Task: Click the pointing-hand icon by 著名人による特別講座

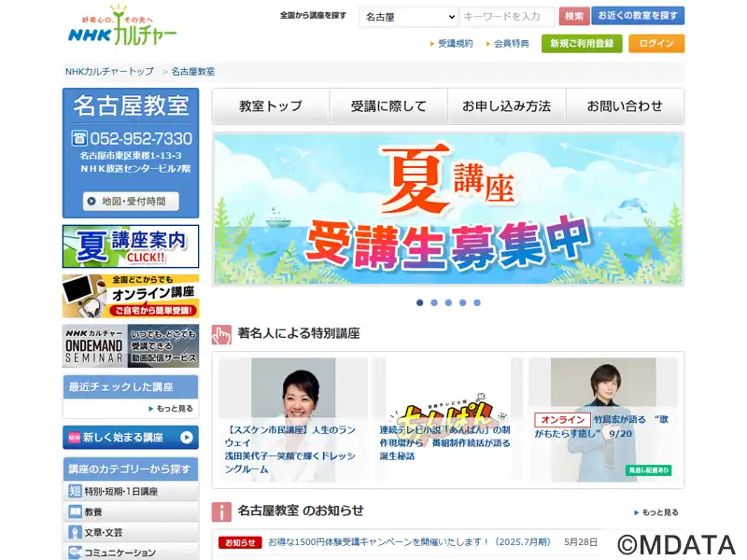Action: (221, 335)
